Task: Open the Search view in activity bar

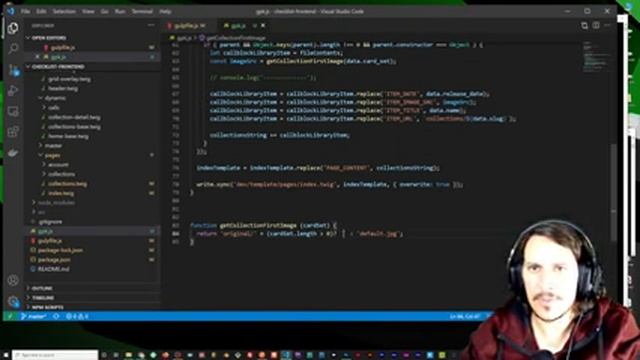Action: (x=13, y=49)
